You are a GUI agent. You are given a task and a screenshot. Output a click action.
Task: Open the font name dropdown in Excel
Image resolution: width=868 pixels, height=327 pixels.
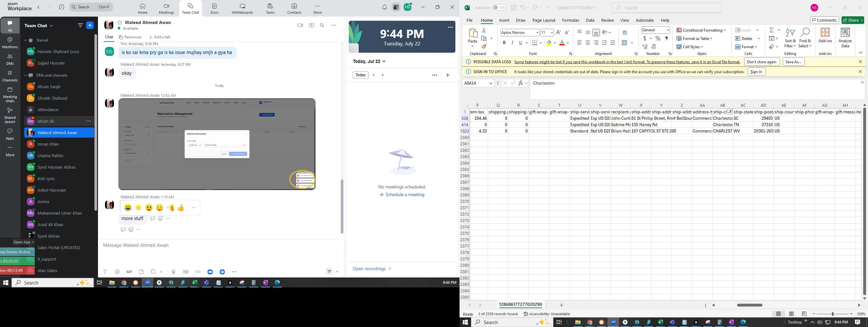(537, 33)
